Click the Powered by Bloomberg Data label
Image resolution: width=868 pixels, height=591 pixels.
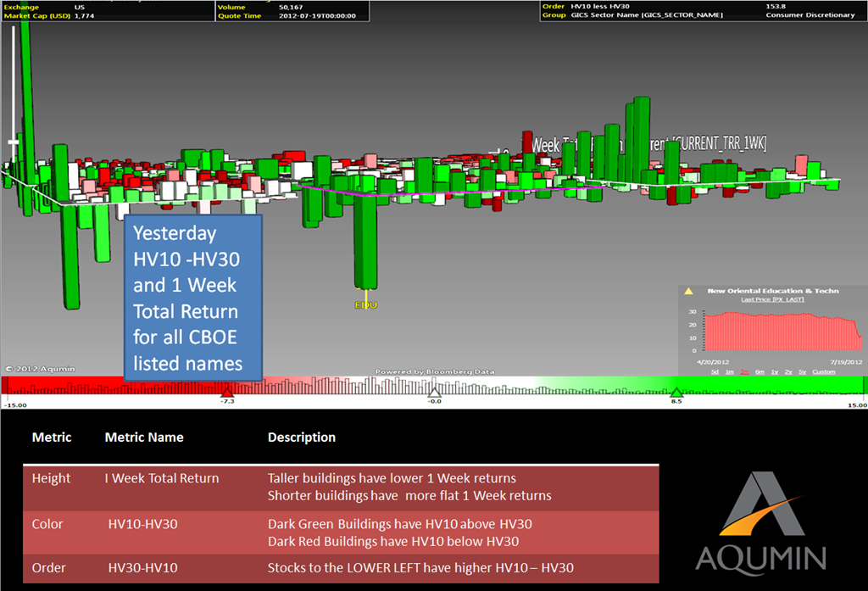coord(435,371)
